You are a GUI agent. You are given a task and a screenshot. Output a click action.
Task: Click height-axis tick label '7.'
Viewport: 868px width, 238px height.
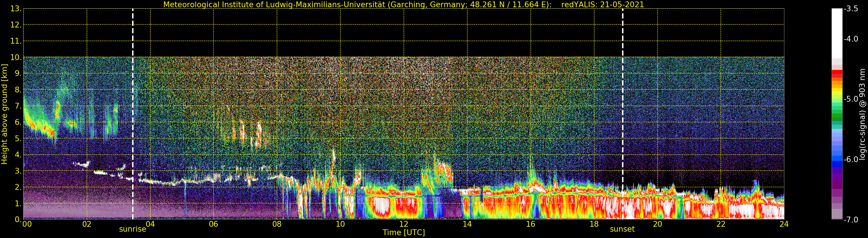click(x=18, y=106)
